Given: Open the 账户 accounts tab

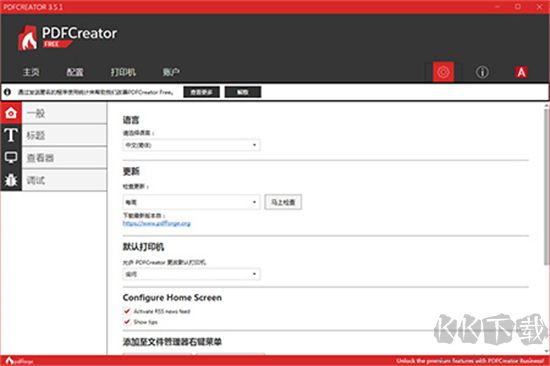Looking at the screenshot, I should (x=171, y=72).
